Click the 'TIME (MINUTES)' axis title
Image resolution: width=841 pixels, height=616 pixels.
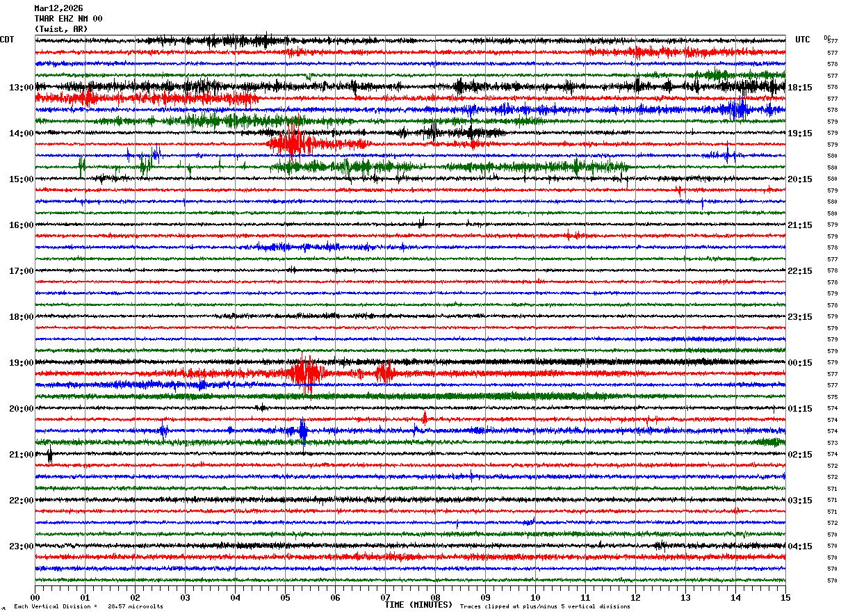click(418, 605)
